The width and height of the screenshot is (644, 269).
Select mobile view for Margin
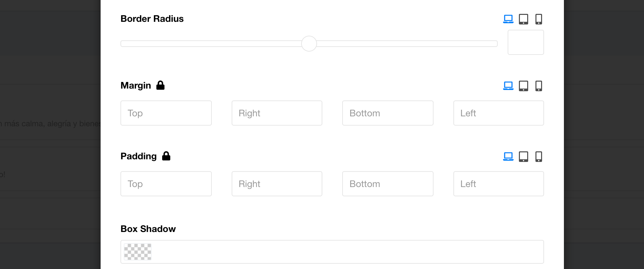[x=538, y=86]
